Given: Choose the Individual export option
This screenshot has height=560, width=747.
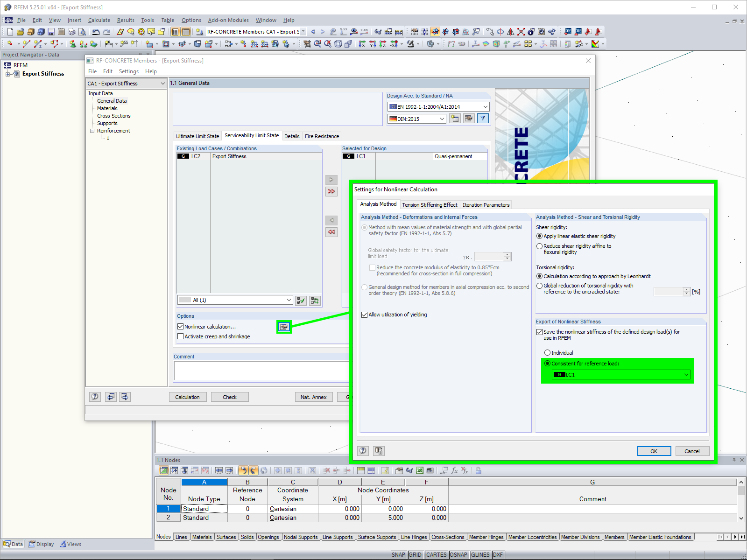Looking at the screenshot, I should coord(547,353).
